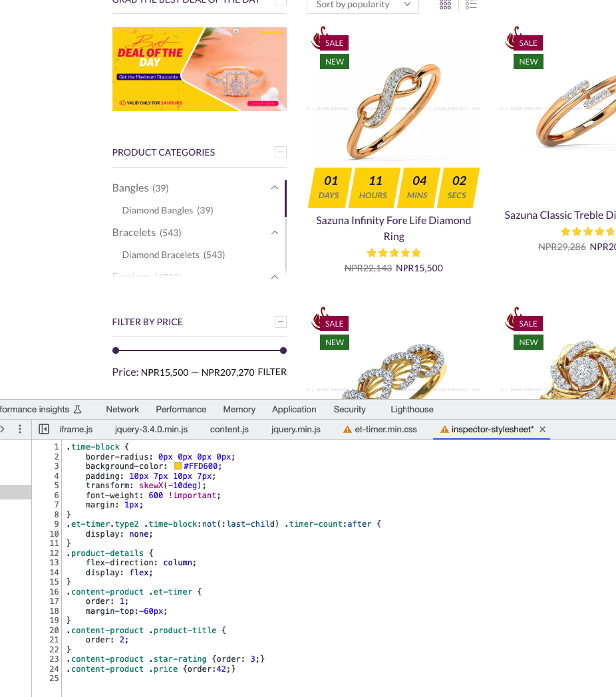Click line number 25 in the gutter
Image resolution: width=616 pixels, height=697 pixels.
click(x=55, y=679)
